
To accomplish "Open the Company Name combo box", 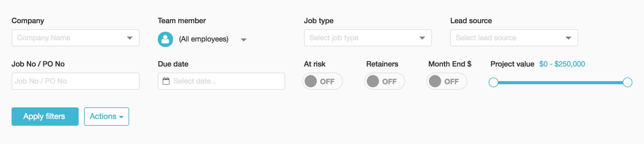I will 76,38.
